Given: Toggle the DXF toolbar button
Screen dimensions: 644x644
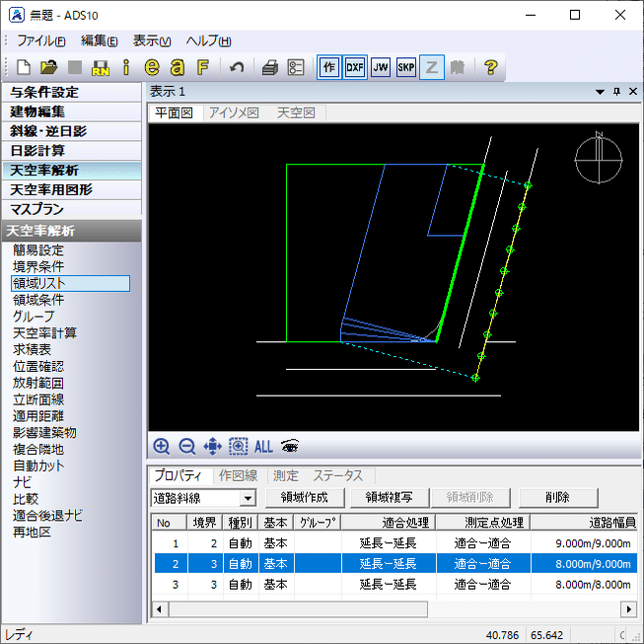Looking at the screenshot, I should (x=355, y=67).
